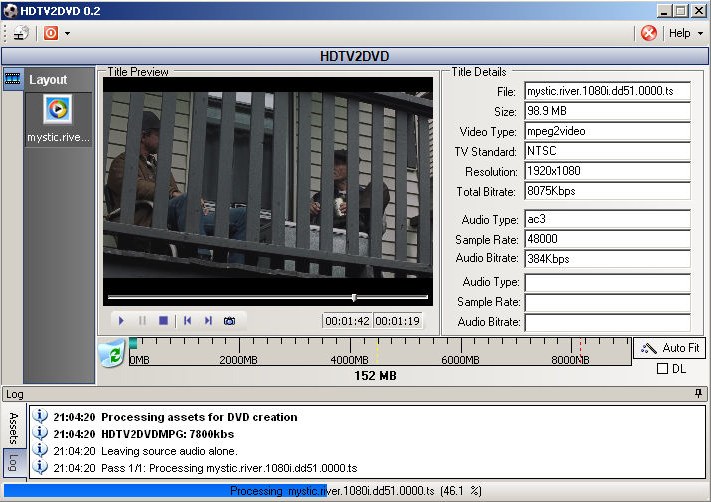
Task: Click the processing progress bar at 46.1%
Action: pyautogui.click(x=355, y=491)
